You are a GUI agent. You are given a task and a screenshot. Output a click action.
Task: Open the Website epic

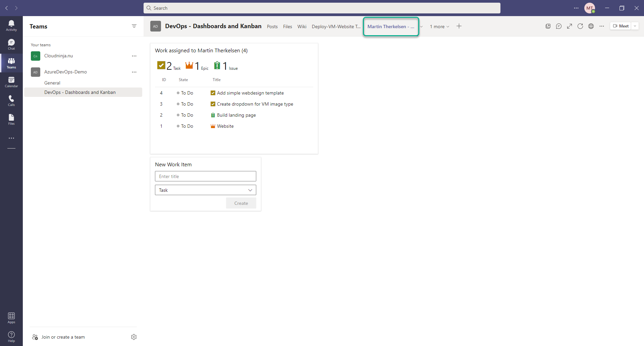[225, 126]
